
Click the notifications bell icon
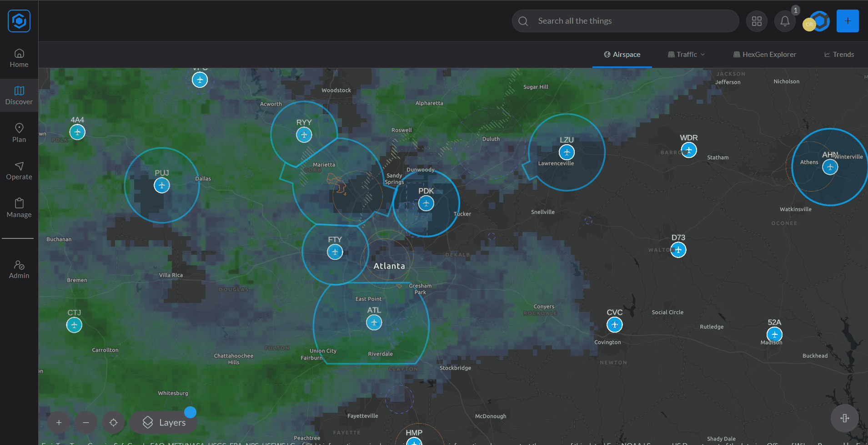[x=785, y=21]
